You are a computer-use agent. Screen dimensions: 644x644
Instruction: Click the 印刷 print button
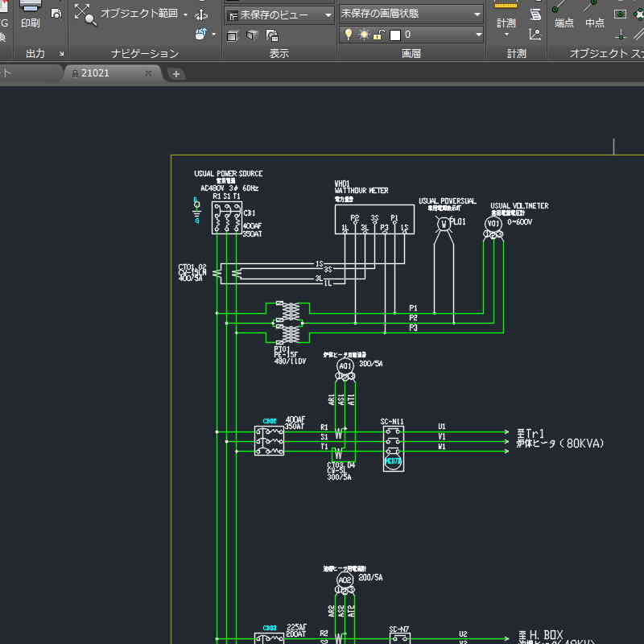point(31,14)
